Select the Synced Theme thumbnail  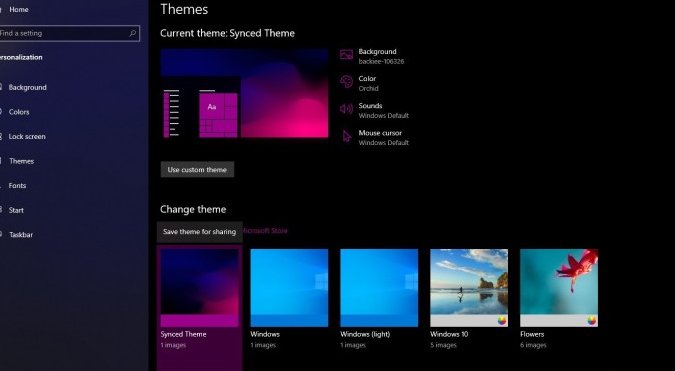(199, 288)
